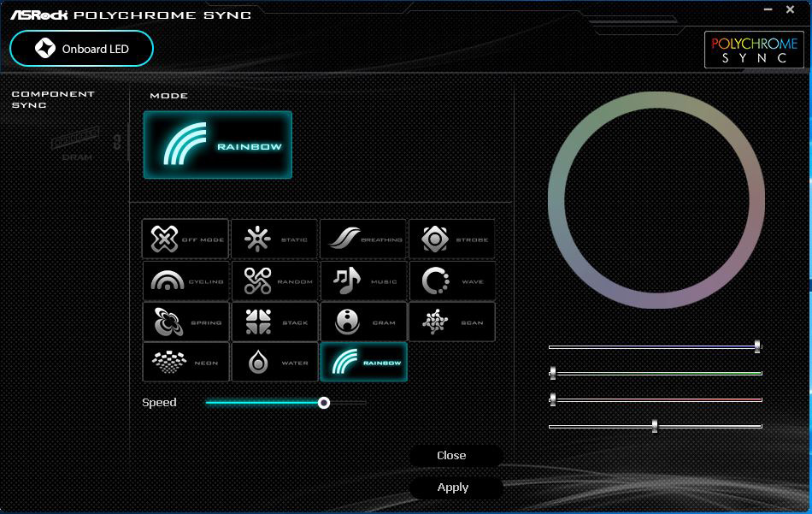Viewport: 812px width, 514px height.
Task: Click the COMPONENT SYNC heading
Action: coord(53,99)
